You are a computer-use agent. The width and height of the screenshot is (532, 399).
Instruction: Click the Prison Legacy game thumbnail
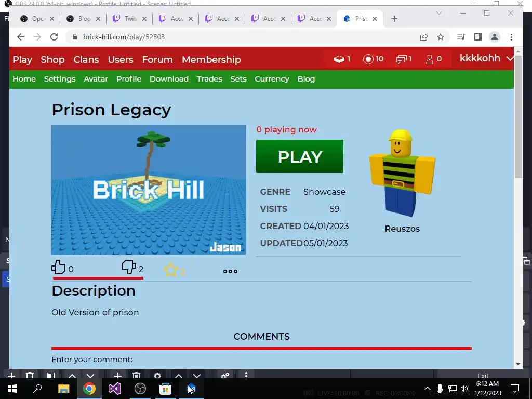[x=148, y=189]
